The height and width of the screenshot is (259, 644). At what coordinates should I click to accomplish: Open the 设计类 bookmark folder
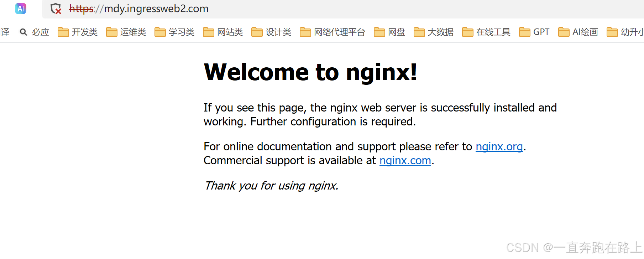coord(271,32)
